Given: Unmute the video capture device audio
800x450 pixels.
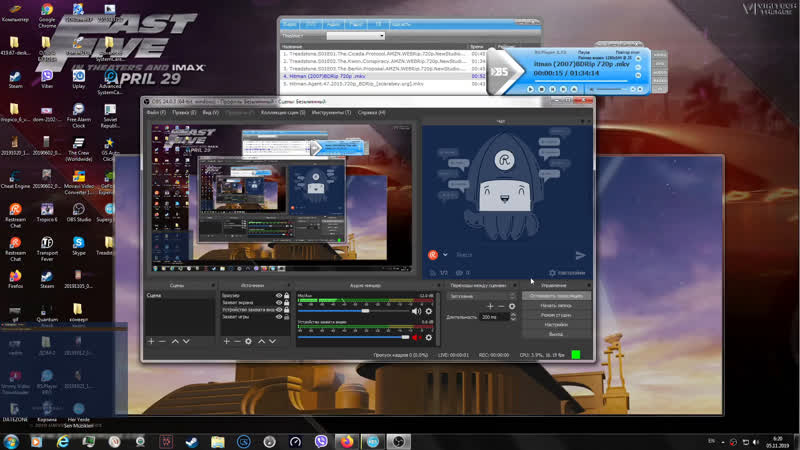Looking at the screenshot, I should (416, 337).
